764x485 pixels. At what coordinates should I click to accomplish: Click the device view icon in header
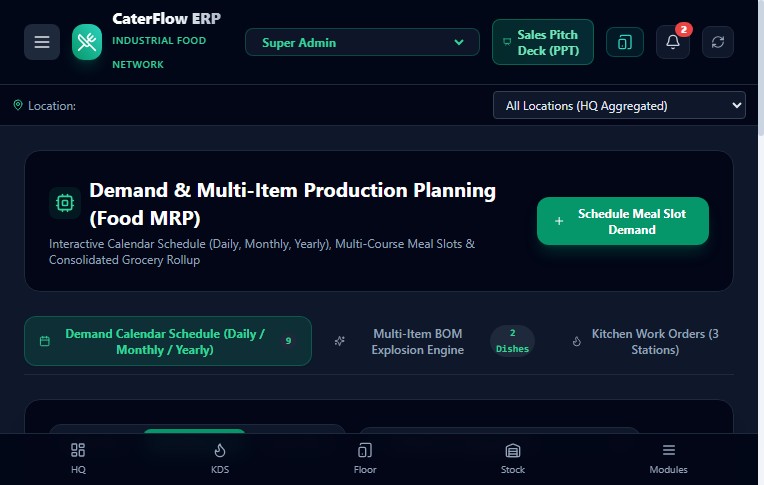pyautogui.click(x=625, y=42)
